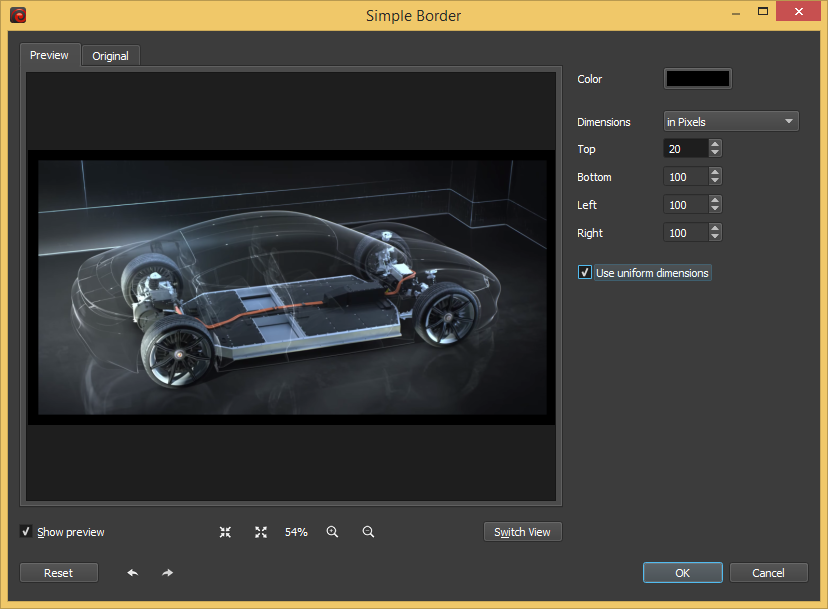Increase the Left border value

tap(715, 200)
